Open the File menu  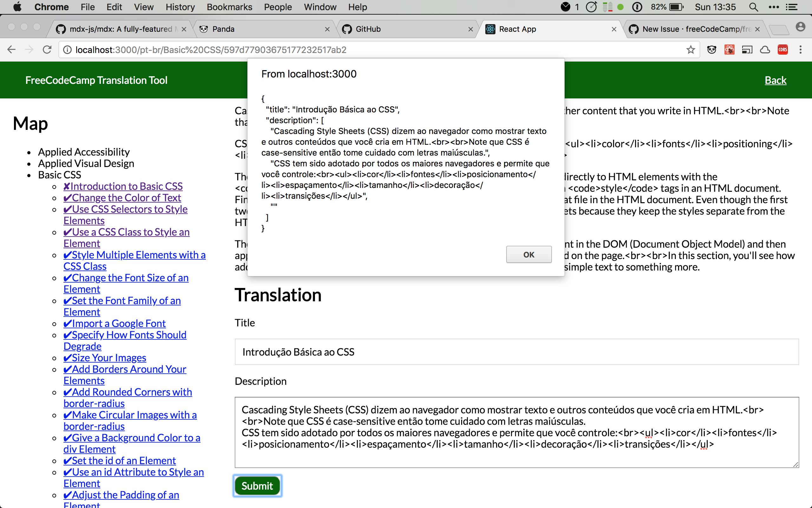[88, 7]
